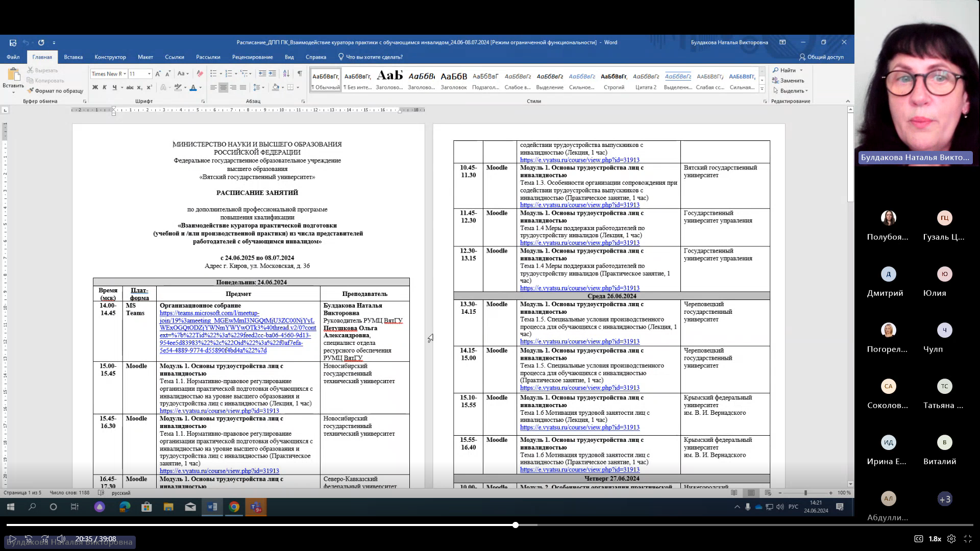Apply subscript formatting
980x551 pixels.
click(139, 88)
